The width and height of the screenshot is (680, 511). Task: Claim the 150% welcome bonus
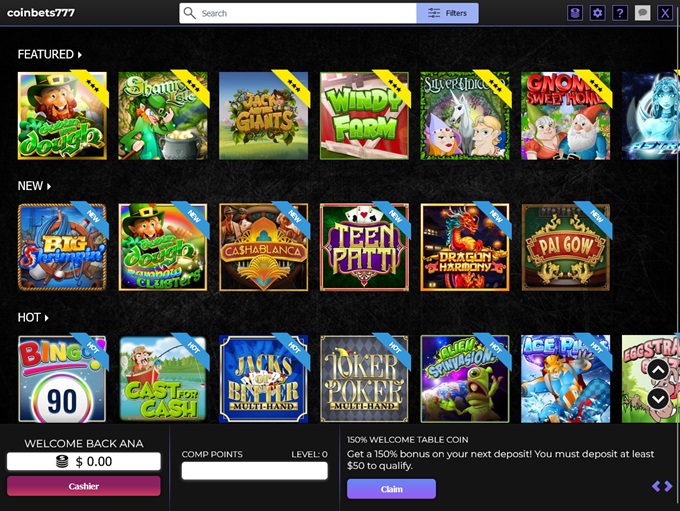tap(391, 489)
